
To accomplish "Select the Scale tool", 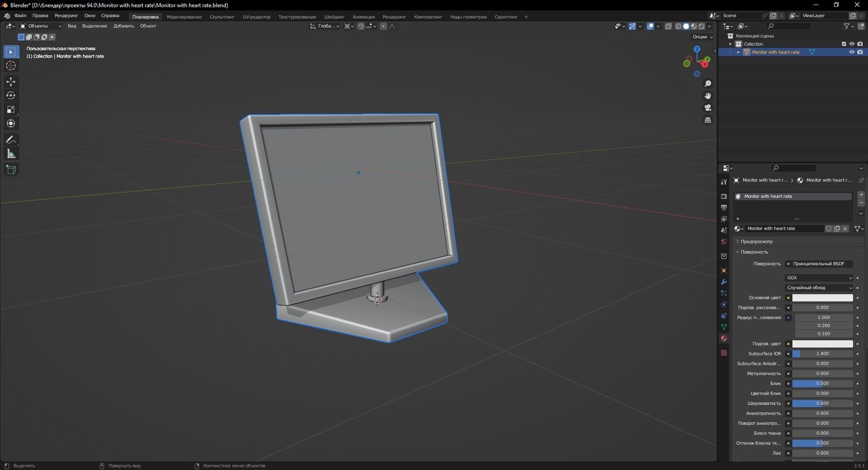I will (x=11, y=109).
